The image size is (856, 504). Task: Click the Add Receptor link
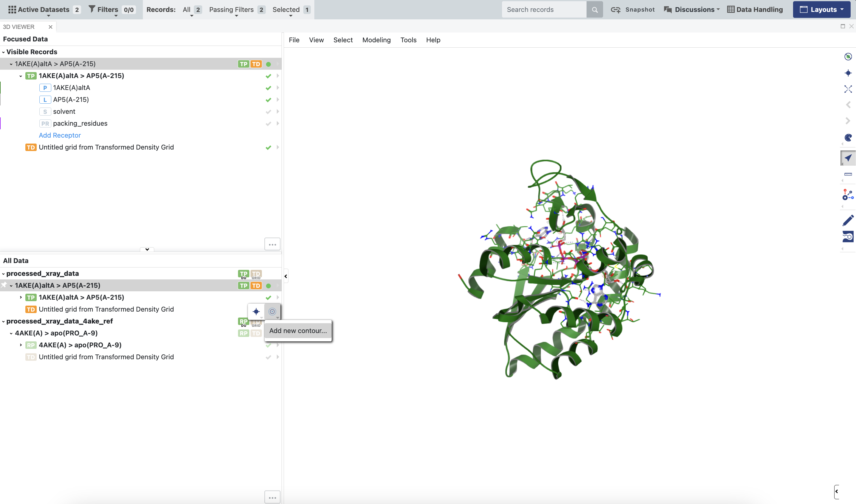60,135
